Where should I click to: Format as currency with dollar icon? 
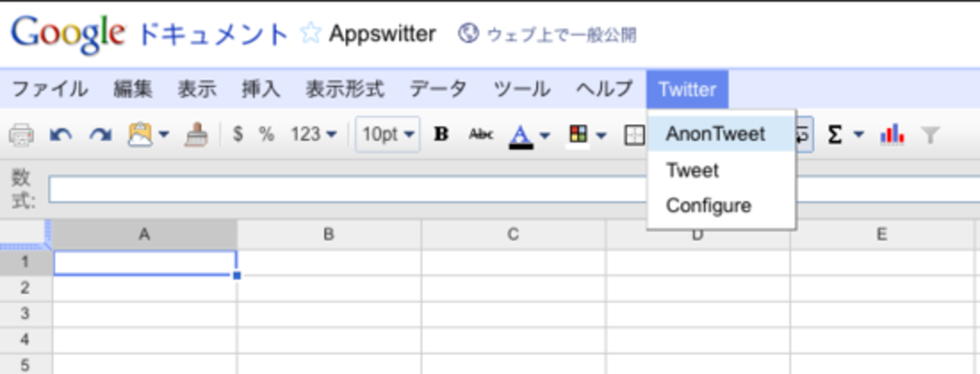pyautogui.click(x=238, y=134)
